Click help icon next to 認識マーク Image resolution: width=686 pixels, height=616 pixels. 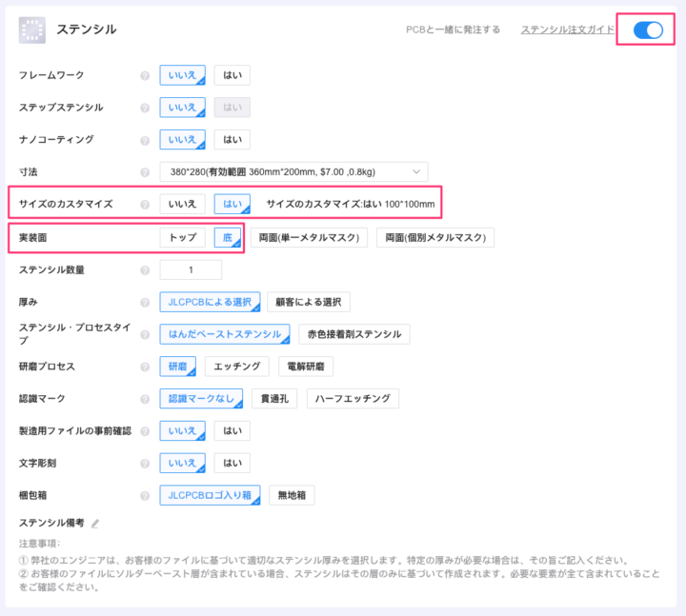point(145,399)
